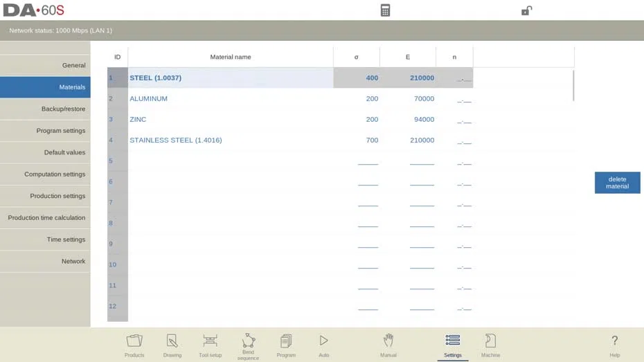The image size is (644, 362).
Task: Click the E column header
Action: click(x=407, y=57)
